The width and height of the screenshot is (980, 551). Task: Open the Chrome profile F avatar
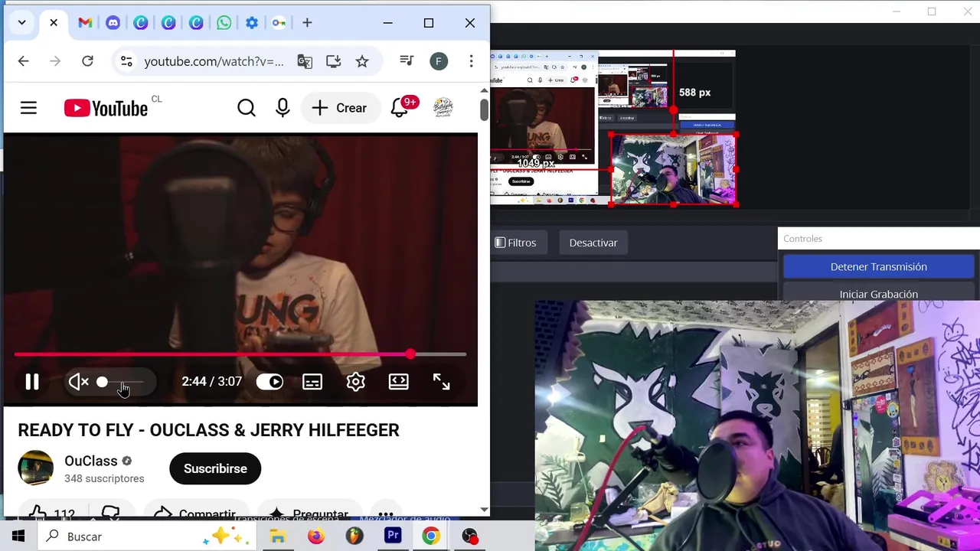(439, 61)
